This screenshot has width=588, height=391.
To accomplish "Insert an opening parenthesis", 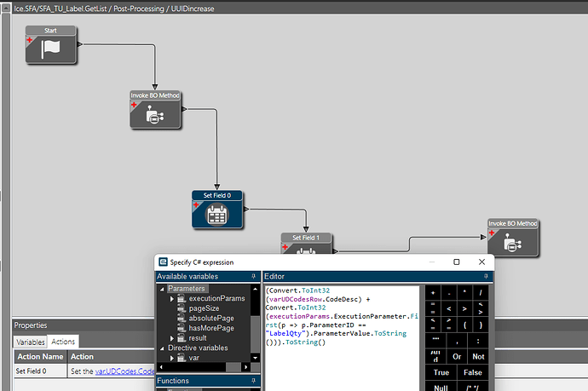I will (464, 325).
